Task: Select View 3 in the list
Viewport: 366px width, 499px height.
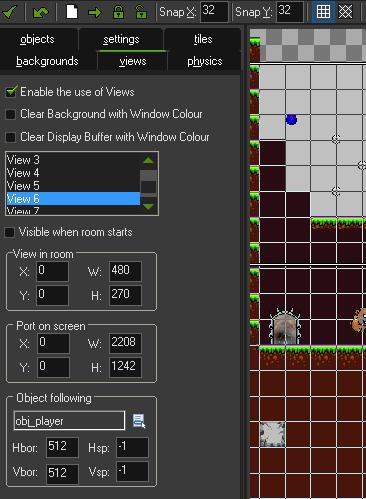Action: 73,160
